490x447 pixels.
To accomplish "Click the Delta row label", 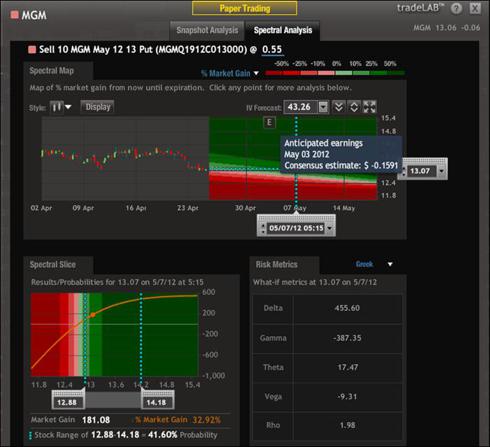I will 273,308.
